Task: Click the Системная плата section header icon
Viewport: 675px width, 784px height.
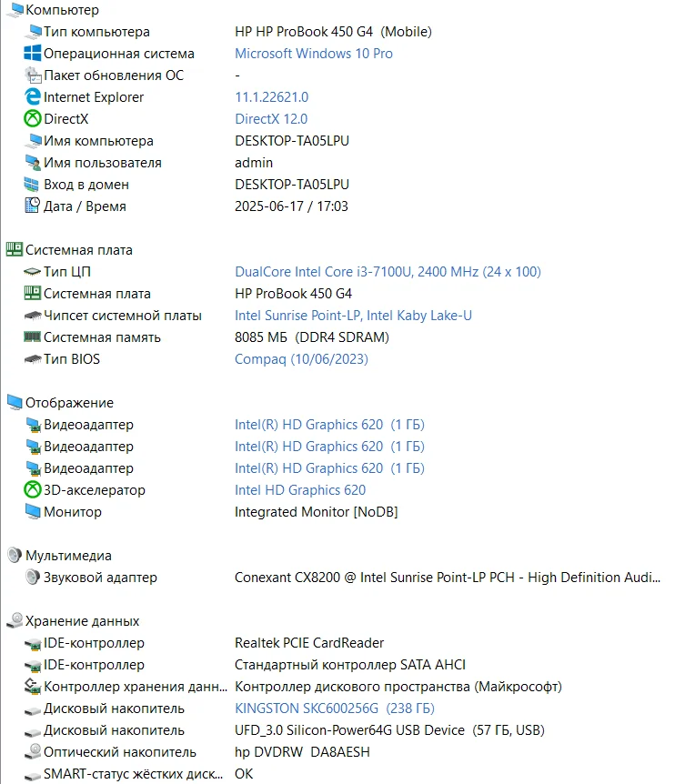Action: [15, 249]
